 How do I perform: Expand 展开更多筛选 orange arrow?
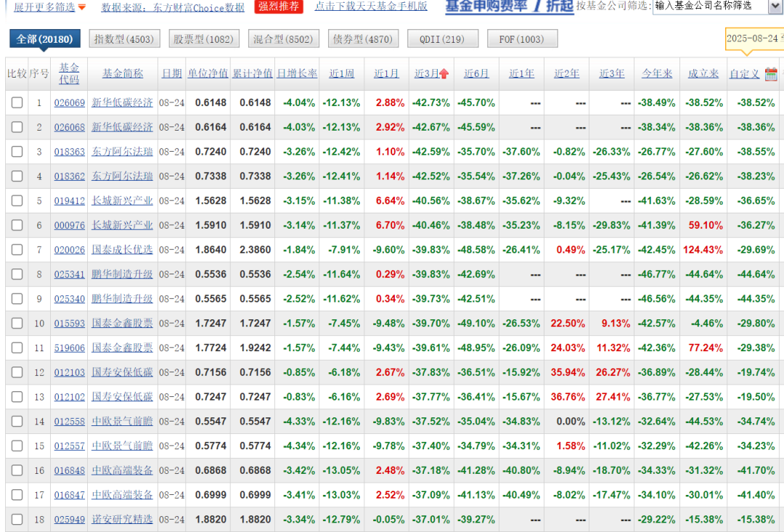[82, 7]
